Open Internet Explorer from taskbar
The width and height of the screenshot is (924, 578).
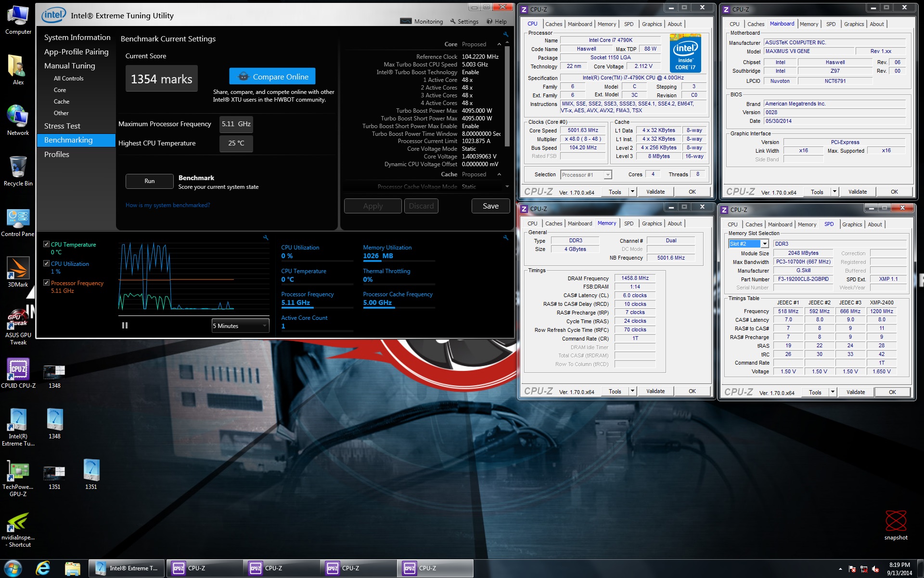pyautogui.click(x=43, y=568)
